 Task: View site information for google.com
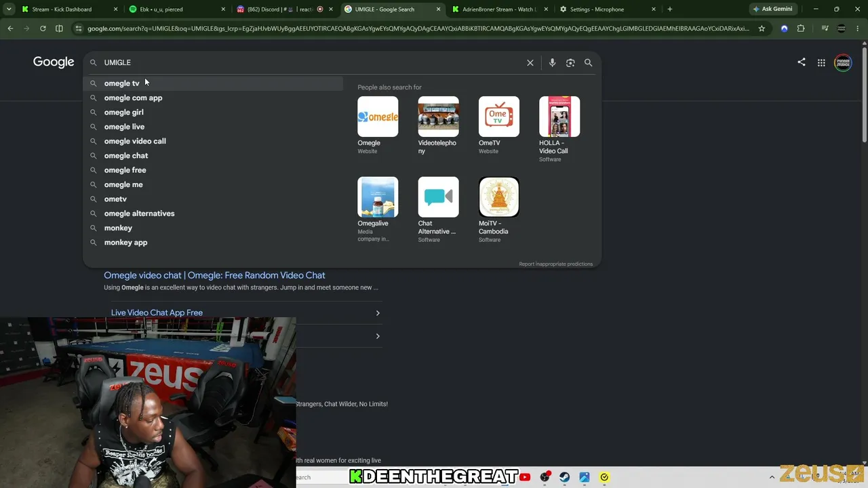pyautogui.click(x=79, y=28)
